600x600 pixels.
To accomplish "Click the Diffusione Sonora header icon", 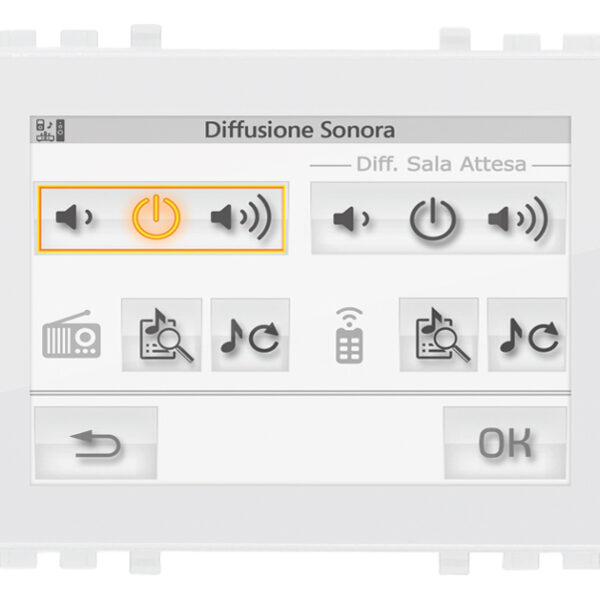I will coord(50,130).
